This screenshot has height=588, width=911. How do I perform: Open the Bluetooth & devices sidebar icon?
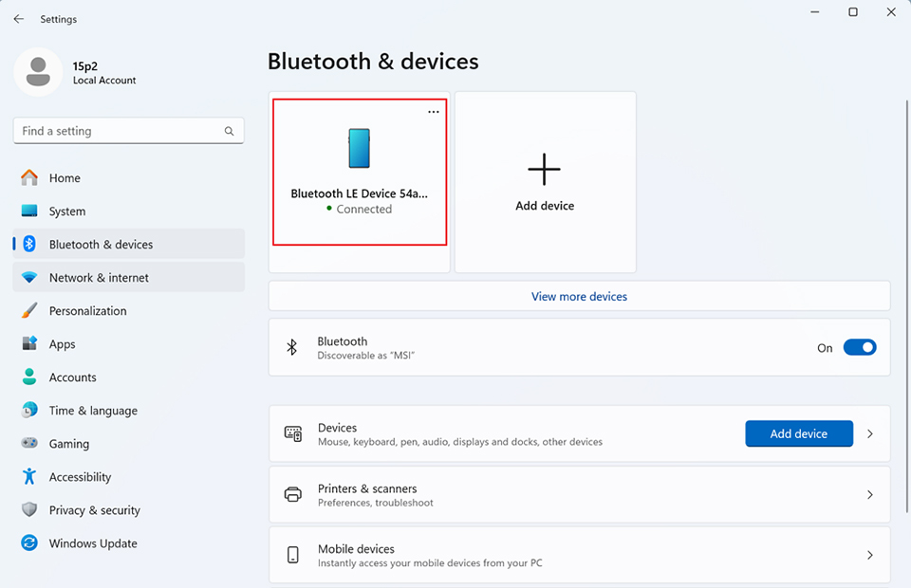point(29,244)
